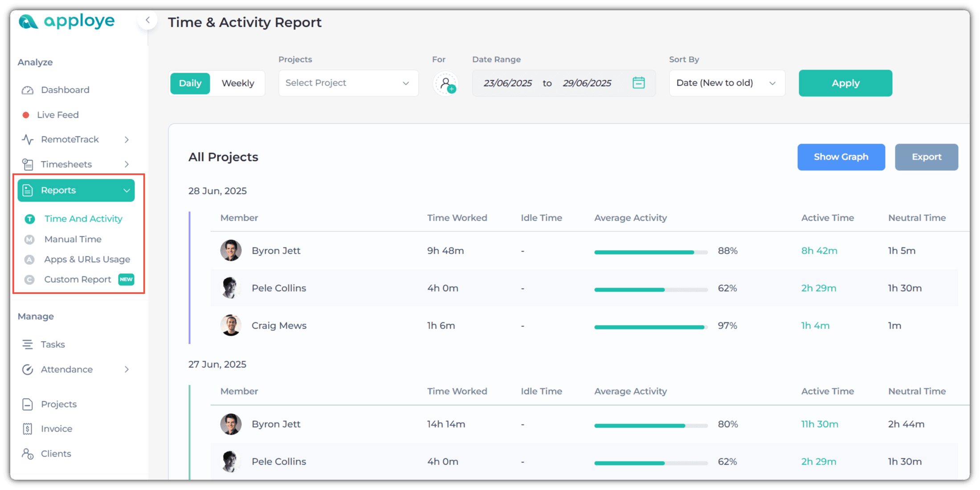The image size is (980, 490).
Task: Expand the Timesheets submenu chevron
Action: pos(127,165)
